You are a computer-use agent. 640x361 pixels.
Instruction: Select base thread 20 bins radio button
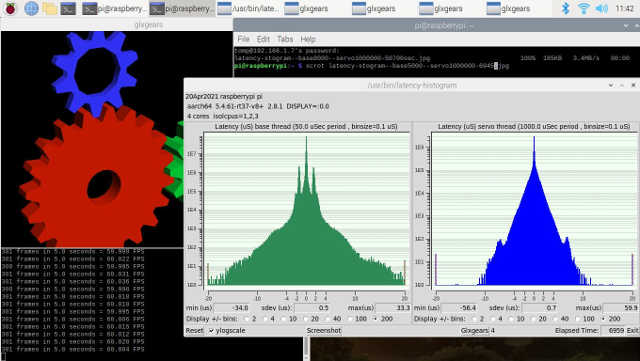click(x=305, y=319)
